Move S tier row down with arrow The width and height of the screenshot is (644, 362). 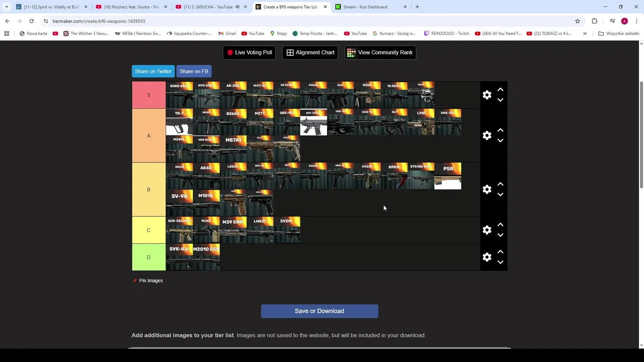[500, 100]
